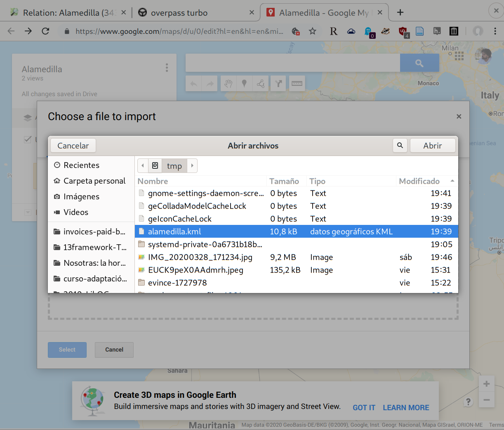Select the gnome-settings-daemon-scre... file

tap(296, 193)
